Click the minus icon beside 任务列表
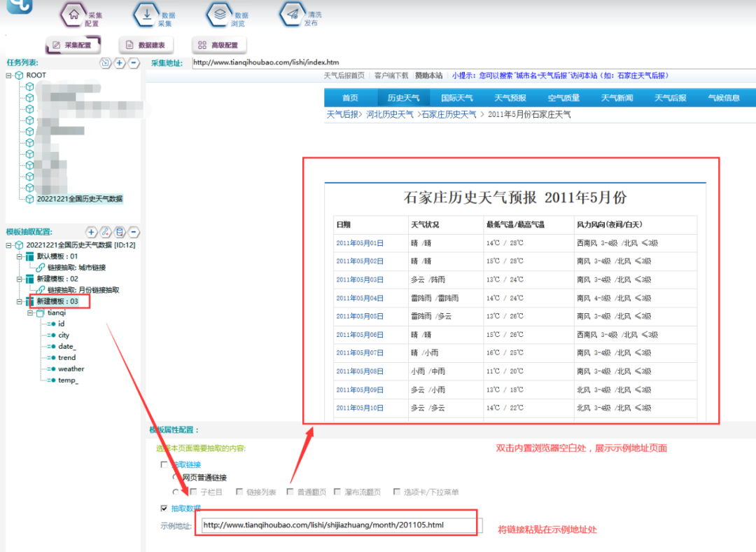 click(x=133, y=63)
